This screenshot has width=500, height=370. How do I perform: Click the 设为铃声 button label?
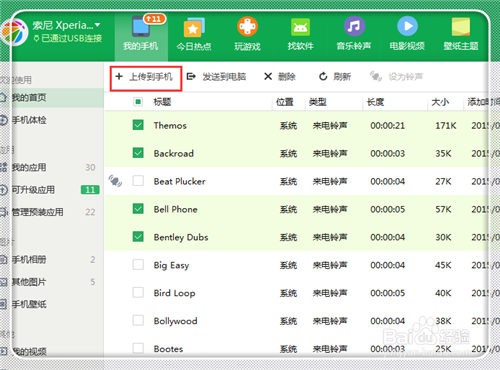click(406, 77)
